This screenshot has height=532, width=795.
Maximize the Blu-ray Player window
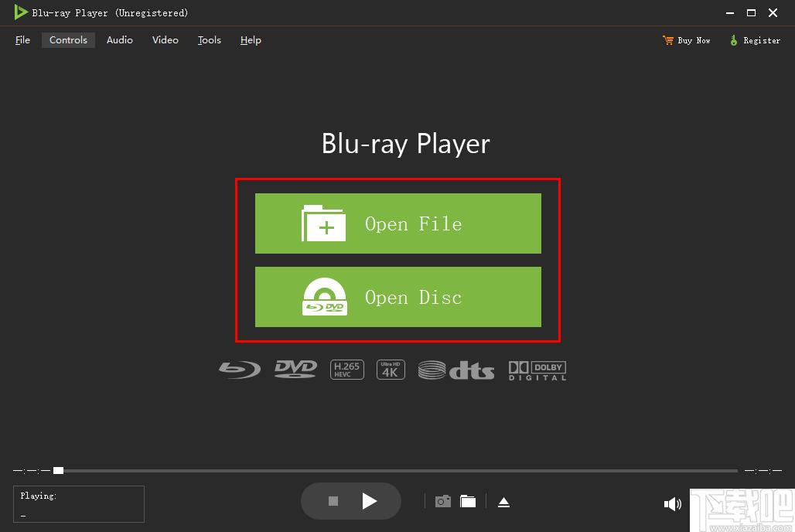(x=750, y=12)
